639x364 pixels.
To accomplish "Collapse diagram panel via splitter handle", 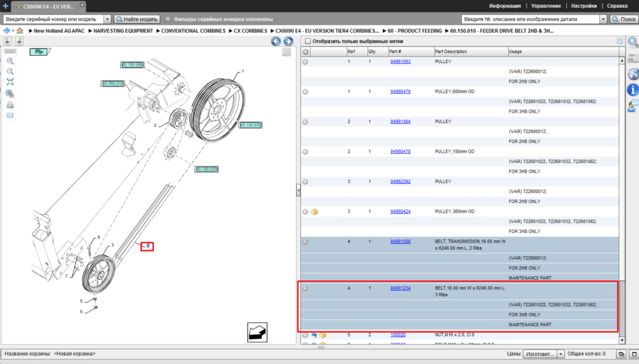I will 298,190.
